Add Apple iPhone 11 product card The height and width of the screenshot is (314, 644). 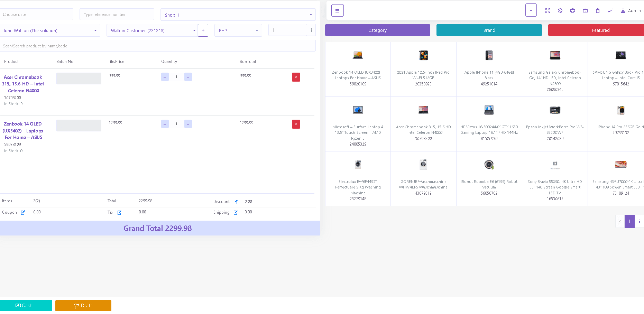[489, 69]
